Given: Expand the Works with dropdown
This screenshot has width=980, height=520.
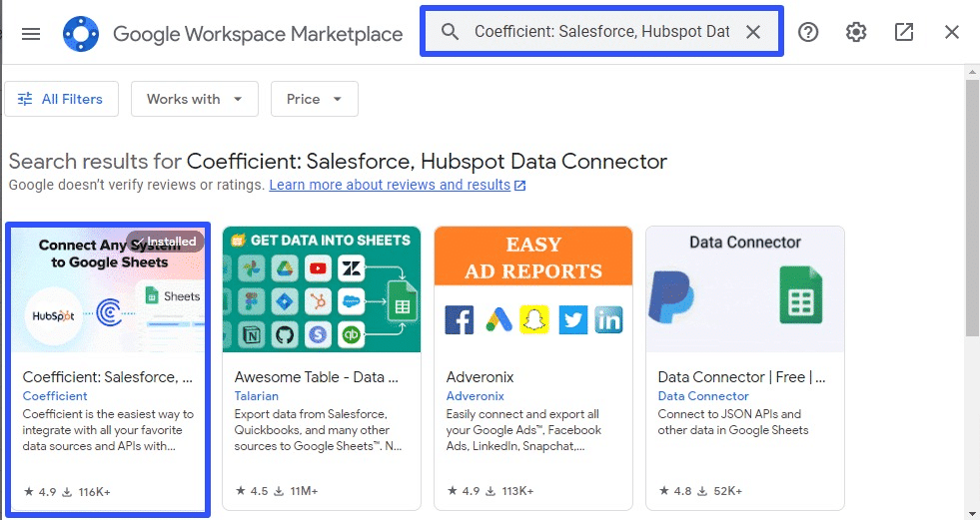Looking at the screenshot, I should coord(195,99).
